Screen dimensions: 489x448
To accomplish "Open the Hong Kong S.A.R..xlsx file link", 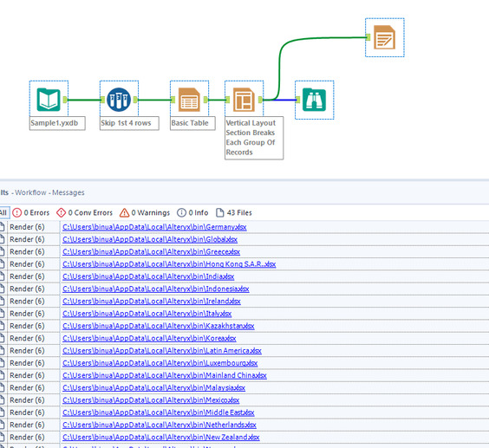I will (x=169, y=264).
